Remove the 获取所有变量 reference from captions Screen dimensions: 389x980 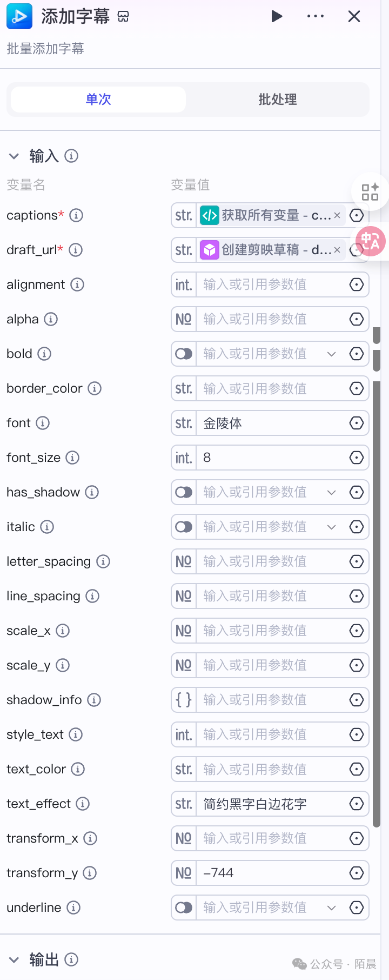tap(337, 215)
